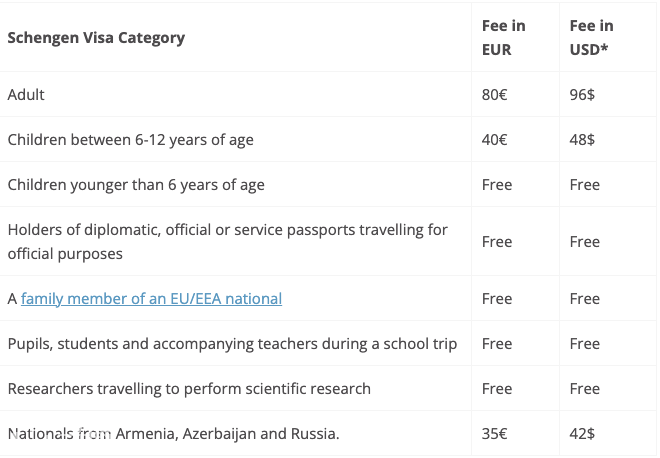
Task: Click the Nationals from Armenia, Azerbaijan and Russia row
Action: click(x=173, y=434)
